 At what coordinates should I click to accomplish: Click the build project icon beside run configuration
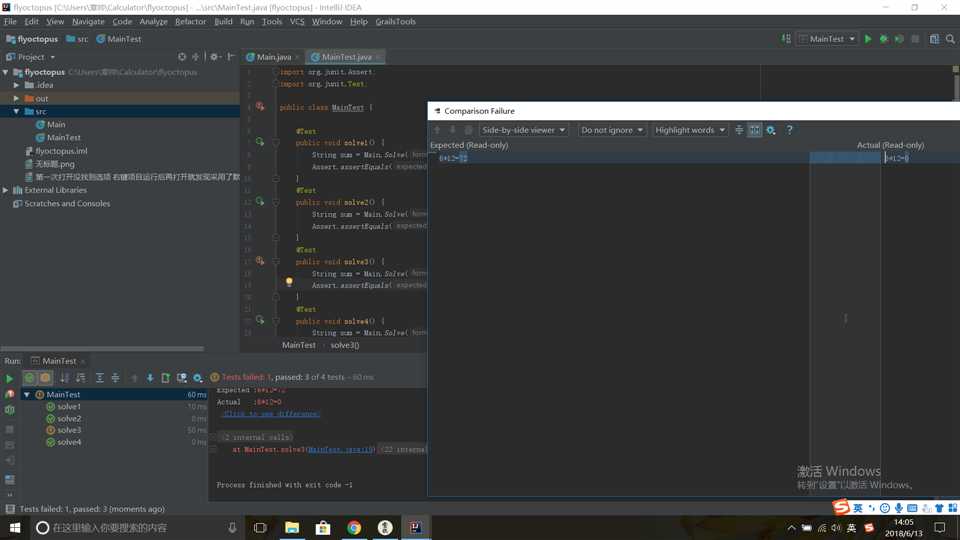click(x=786, y=39)
